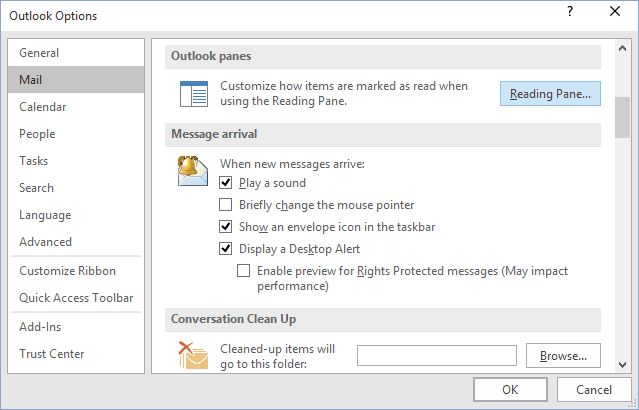This screenshot has height=410, width=639.
Task: Confirm with the OK button
Action: 510,390
